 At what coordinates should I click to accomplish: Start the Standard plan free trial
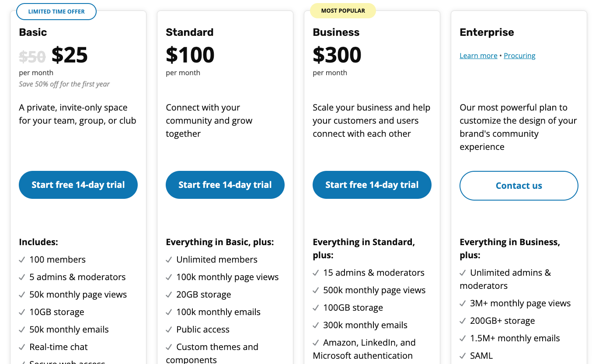click(x=225, y=185)
